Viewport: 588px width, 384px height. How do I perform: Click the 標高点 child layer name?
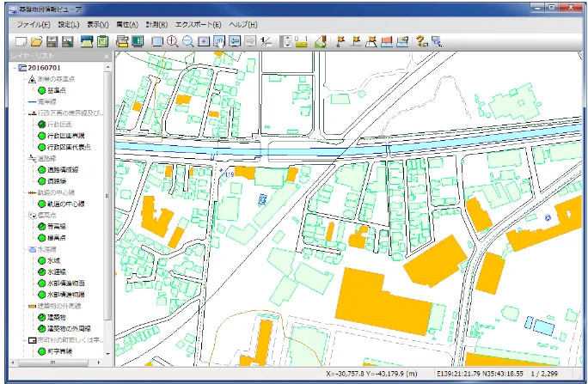pos(57,237)
